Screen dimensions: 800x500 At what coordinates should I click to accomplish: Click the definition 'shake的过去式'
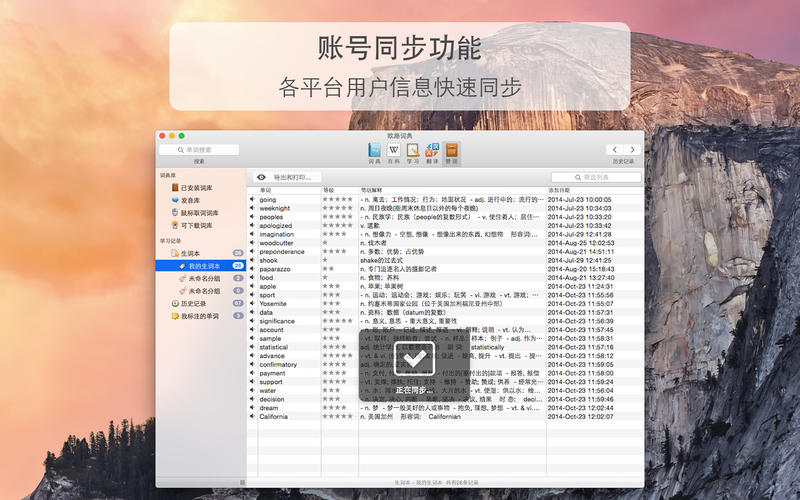pyautogui.click(x=381, y=260)
